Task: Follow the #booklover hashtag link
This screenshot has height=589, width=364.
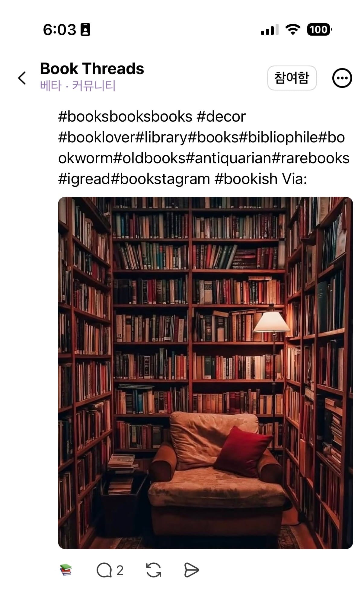Action: (x=97, y=137)
